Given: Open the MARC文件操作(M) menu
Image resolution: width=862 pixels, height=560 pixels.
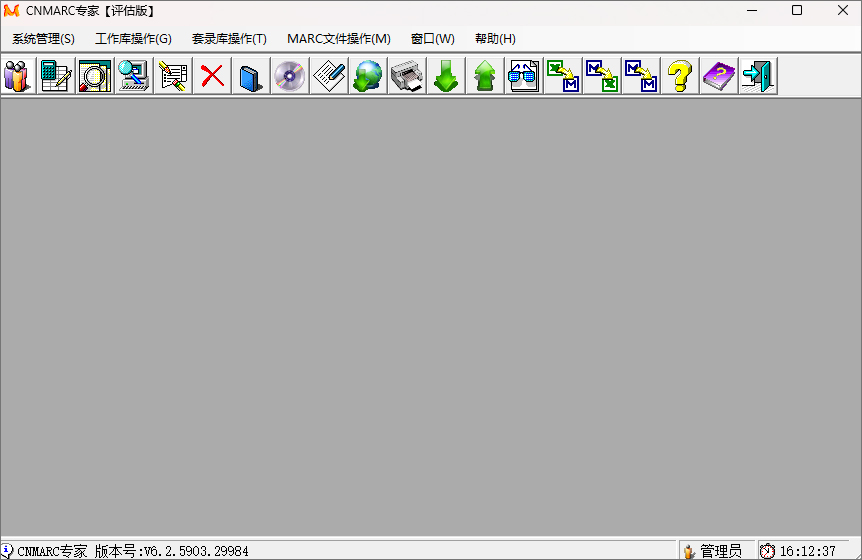Looking at the screenshot, I should (x=339, y=39).
